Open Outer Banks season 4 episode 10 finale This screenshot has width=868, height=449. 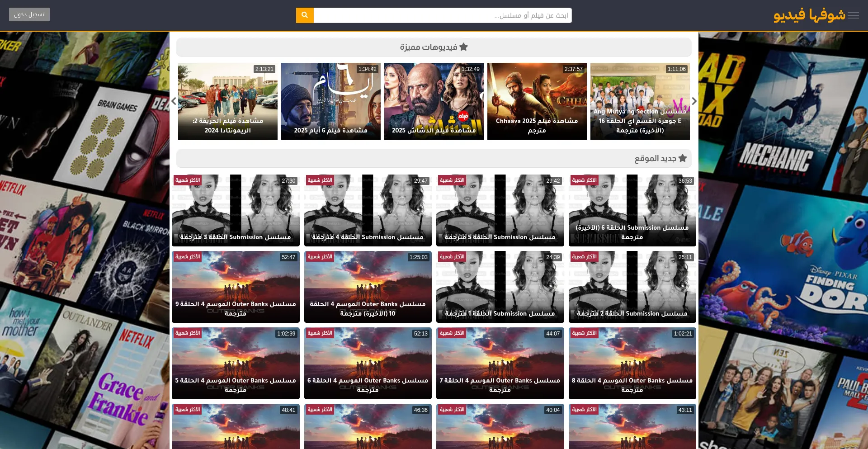[x=368, y=287]
